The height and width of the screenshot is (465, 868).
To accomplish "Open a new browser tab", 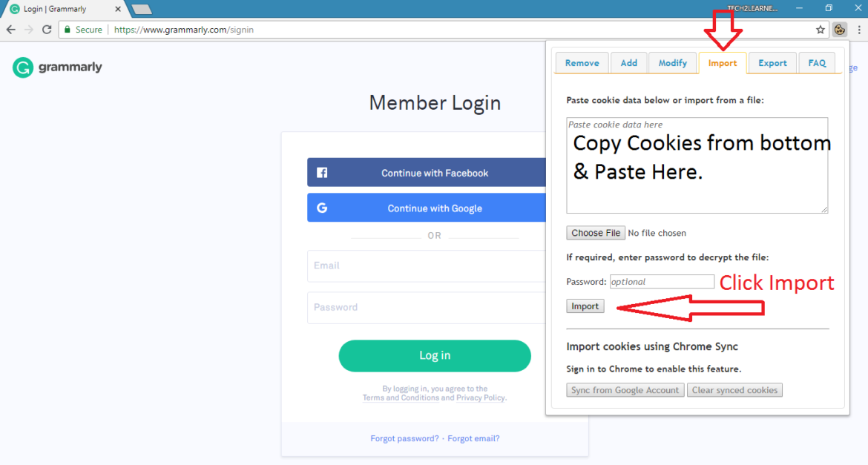I will pyautogui.click(x=142, y=9).
